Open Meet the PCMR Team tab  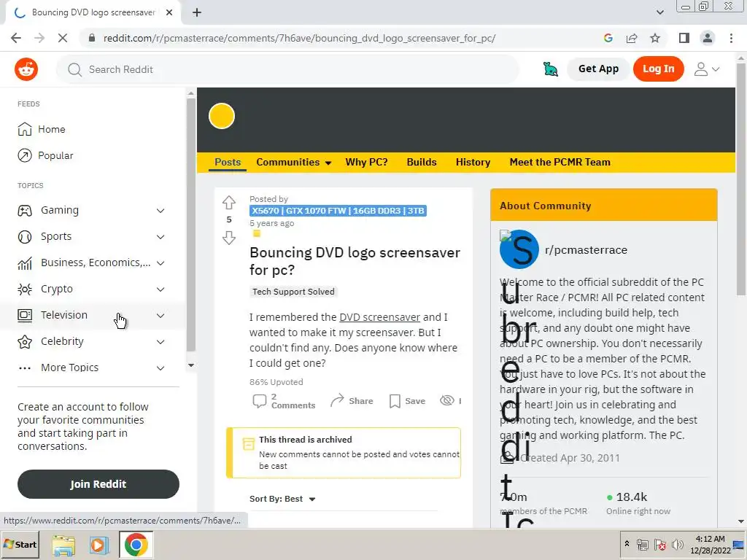coord(560,162)
